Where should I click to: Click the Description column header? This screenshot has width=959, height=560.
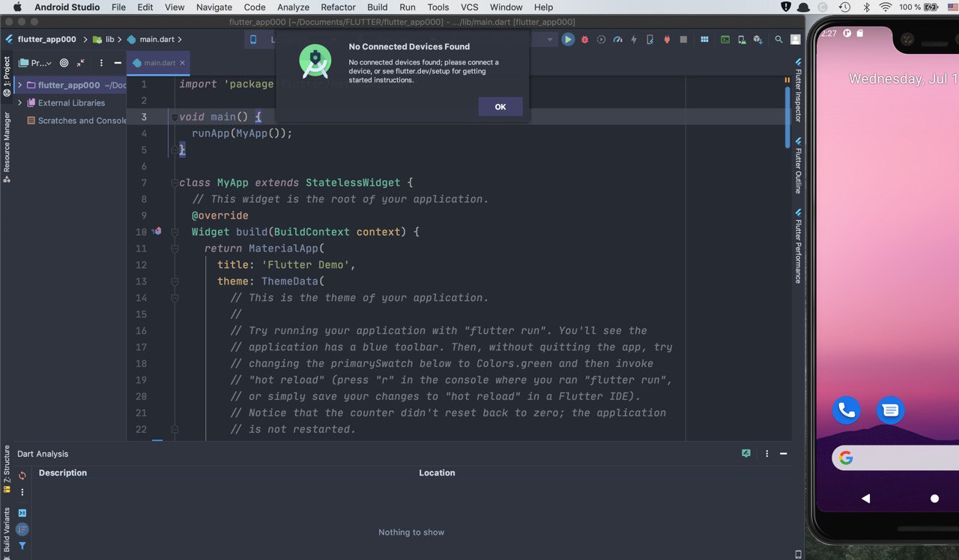pos(63,472)
